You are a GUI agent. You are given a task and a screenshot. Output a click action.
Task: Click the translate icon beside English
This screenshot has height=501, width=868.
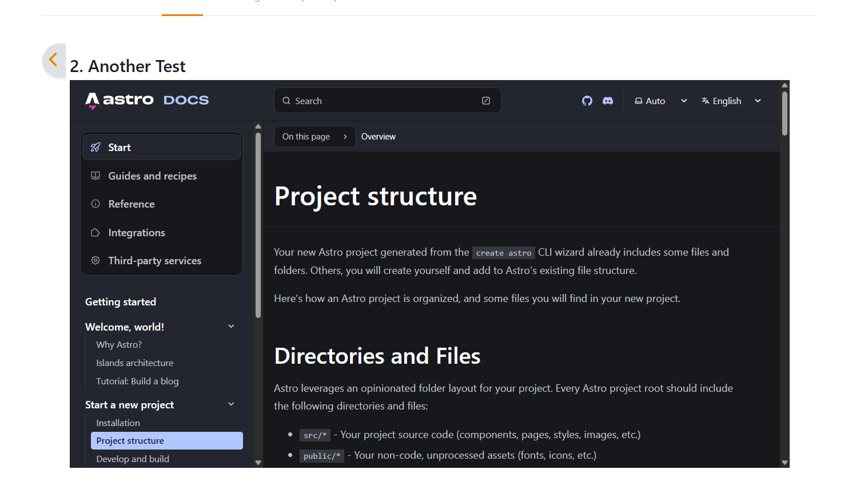click(x=706, y=101)
